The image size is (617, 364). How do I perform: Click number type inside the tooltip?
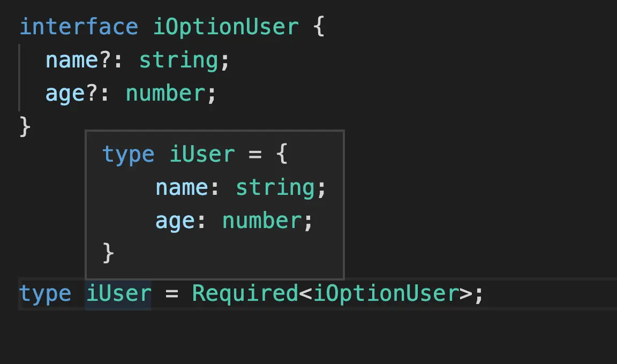262,221
